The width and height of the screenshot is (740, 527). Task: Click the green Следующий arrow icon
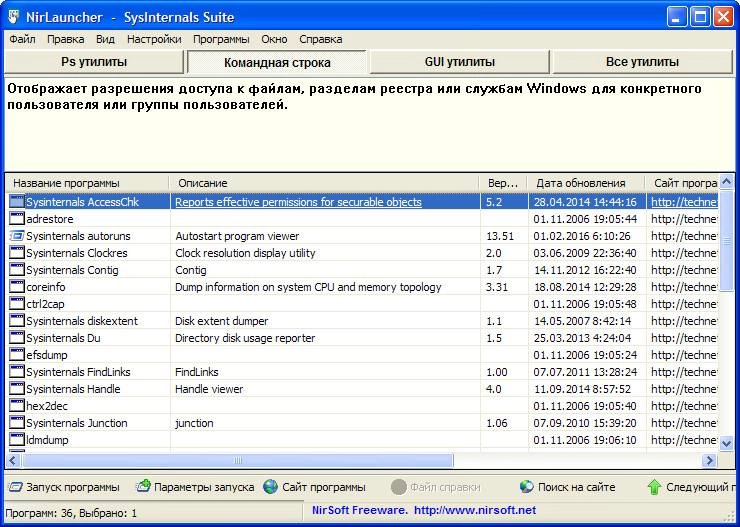point(654,487)
